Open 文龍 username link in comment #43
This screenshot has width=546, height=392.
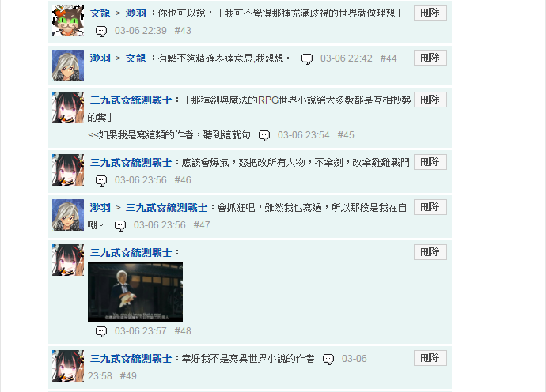click(100, 13)
